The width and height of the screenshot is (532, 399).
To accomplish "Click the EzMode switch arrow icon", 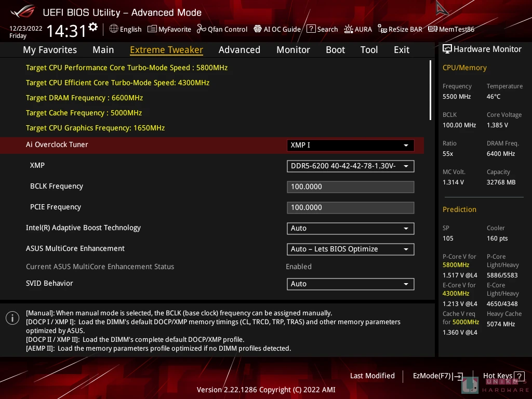I will click(458, 376).
